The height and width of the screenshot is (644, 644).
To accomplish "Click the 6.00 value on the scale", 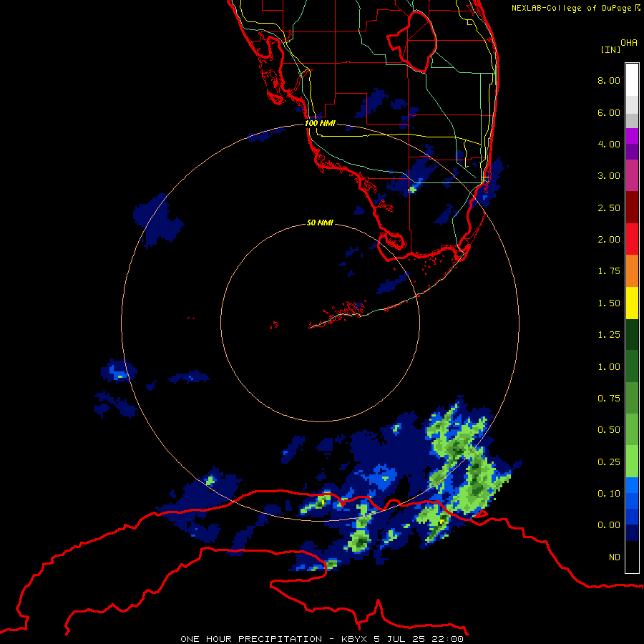I will 609,112.
